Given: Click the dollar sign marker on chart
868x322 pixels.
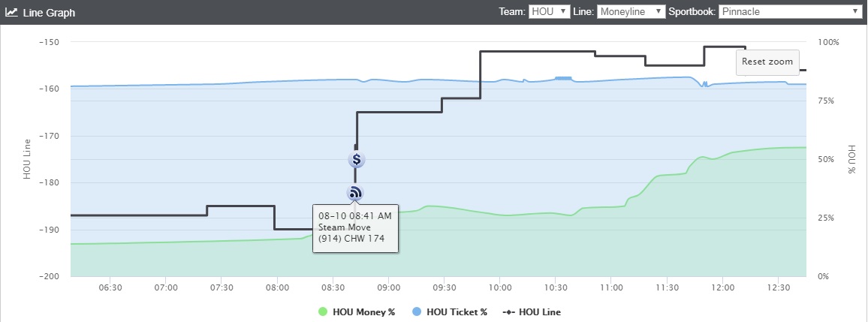Looking at the screenshot, I should (357, 160).
